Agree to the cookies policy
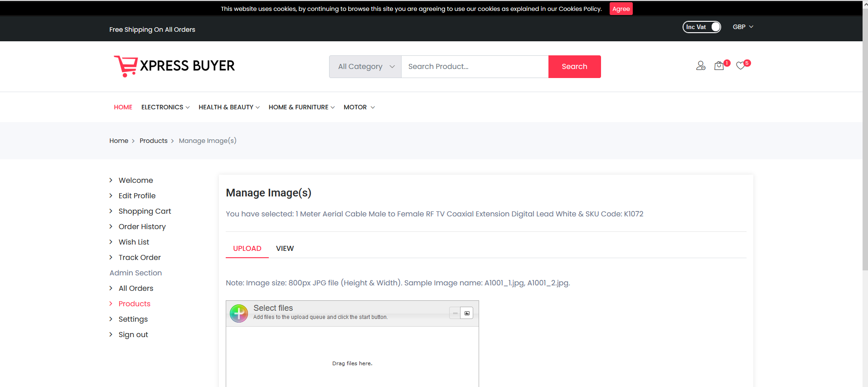Screen dimensions: 868x387 pos(621,9)
